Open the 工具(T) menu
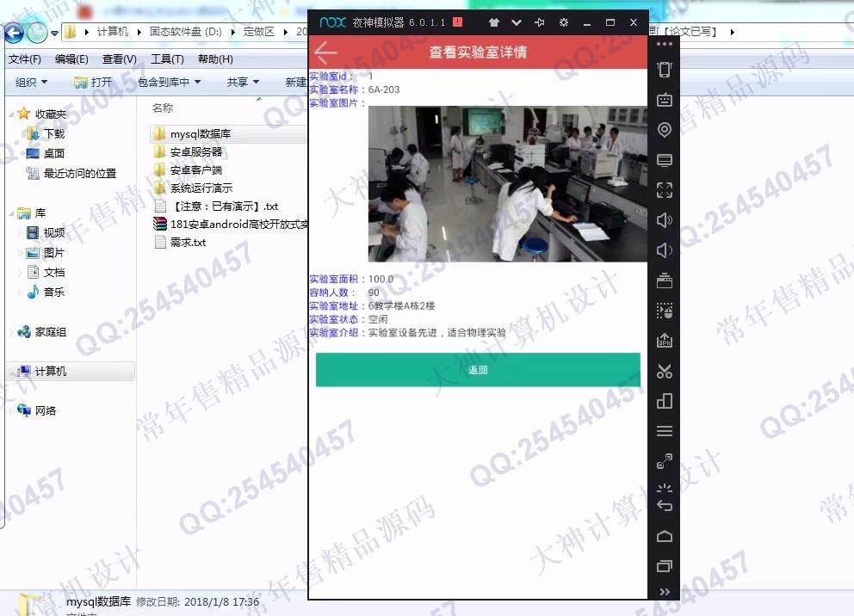Image resolution: width=854 pixels, height=616 pixels. point(167,59)
